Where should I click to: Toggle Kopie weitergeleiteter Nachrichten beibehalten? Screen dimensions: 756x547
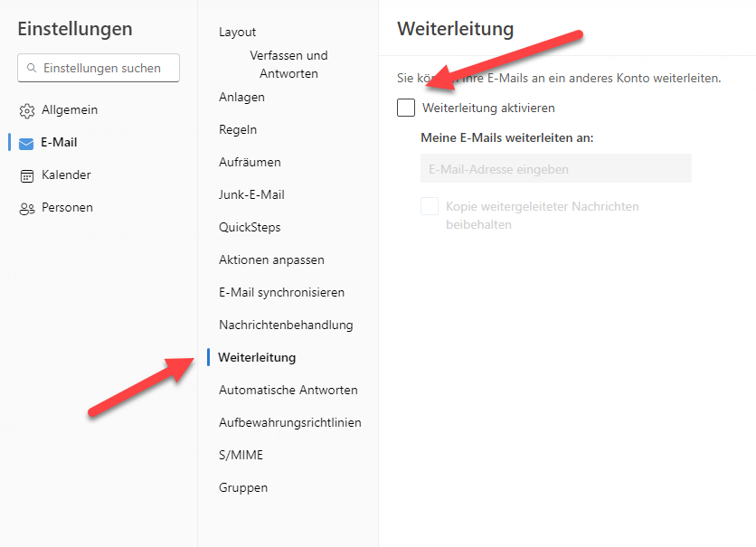[430, 206]
